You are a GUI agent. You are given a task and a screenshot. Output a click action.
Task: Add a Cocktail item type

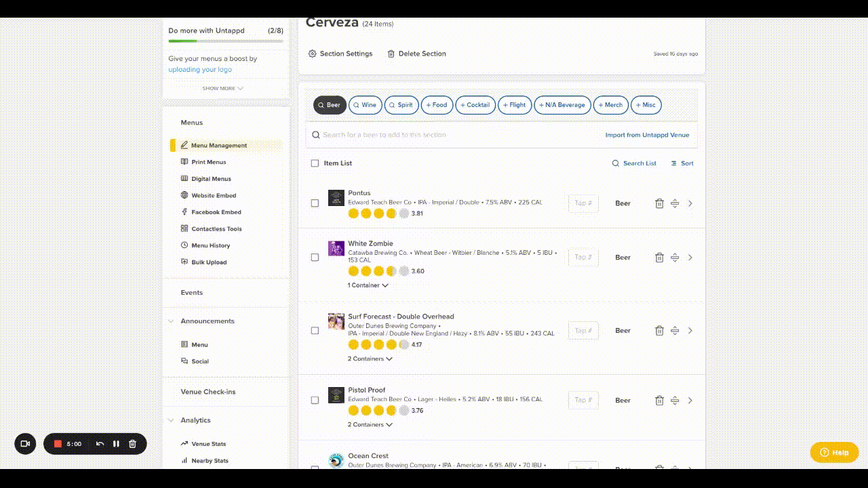[x=475, y=105]
